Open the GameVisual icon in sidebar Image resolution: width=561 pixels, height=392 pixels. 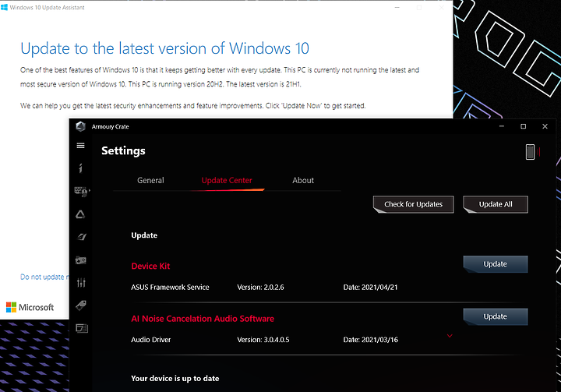click(x=81, y=237)
